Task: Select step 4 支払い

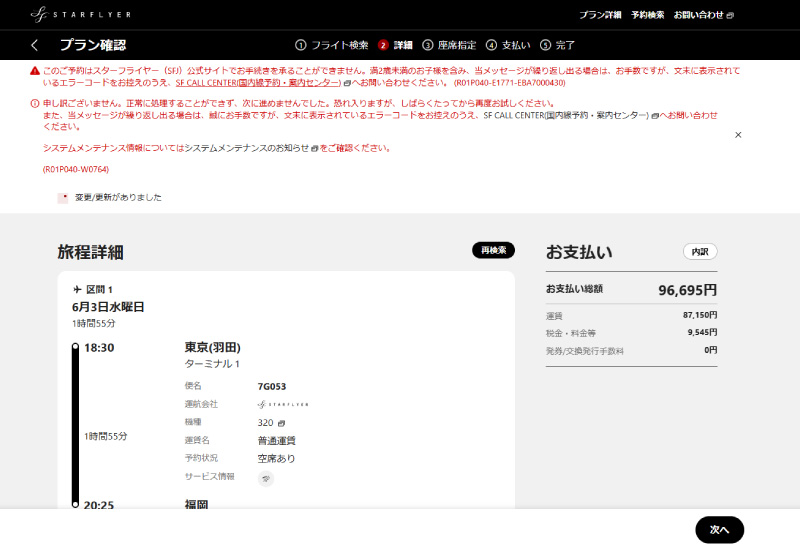Action: (x=508, y=45)
